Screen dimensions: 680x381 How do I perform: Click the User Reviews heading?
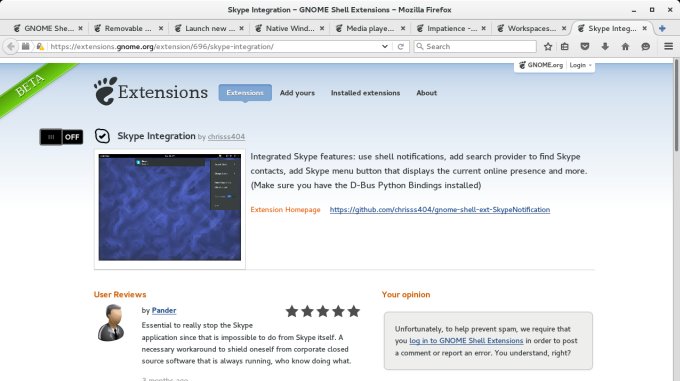tap(120, 294)
